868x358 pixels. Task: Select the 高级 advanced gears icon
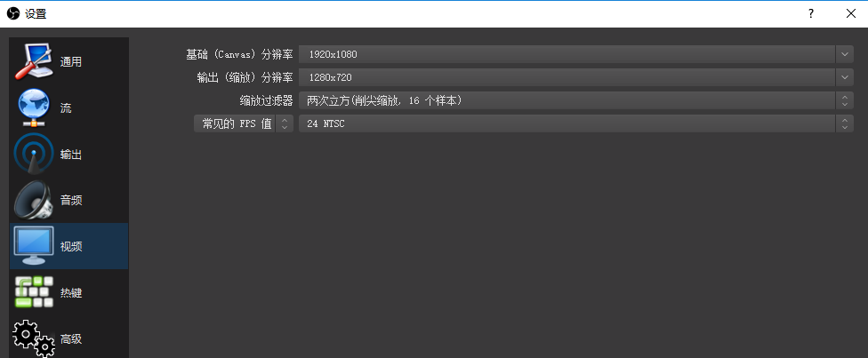(x=33, y=338)
